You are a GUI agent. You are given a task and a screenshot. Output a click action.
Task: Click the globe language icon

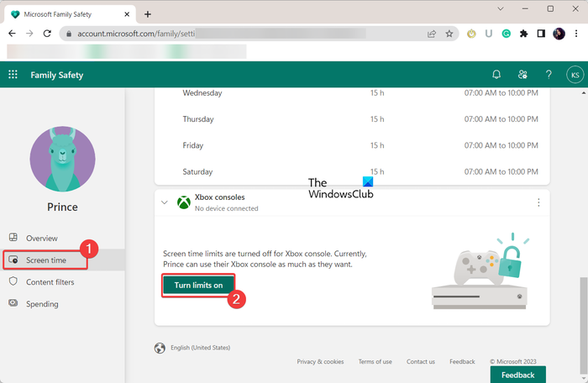pyautogui.click(x=160, y=348)
